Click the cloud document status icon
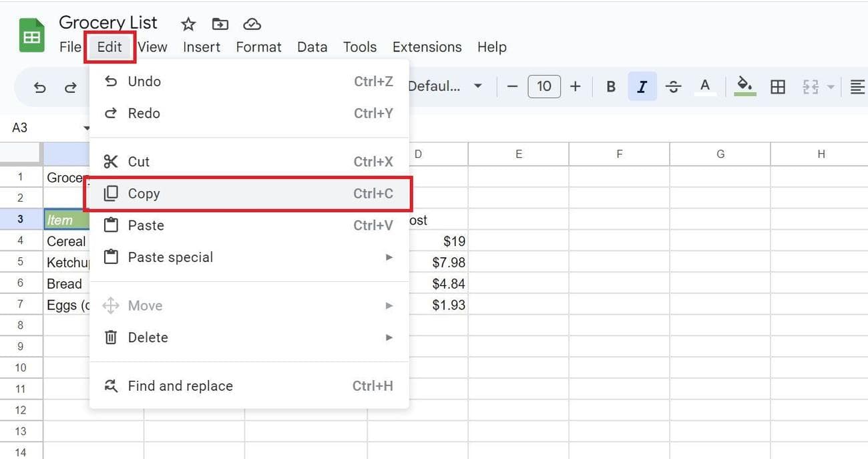 pyautogui.click(x=252, y=24)
